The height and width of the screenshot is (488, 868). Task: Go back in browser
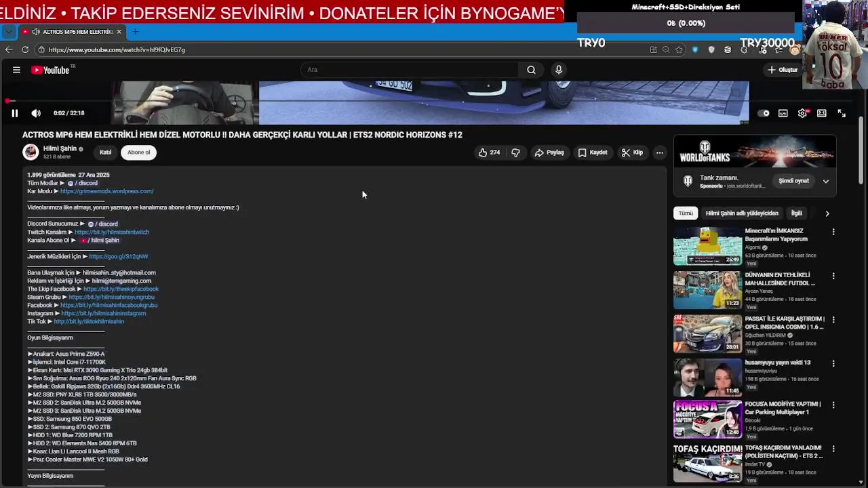tap(9, 49)
